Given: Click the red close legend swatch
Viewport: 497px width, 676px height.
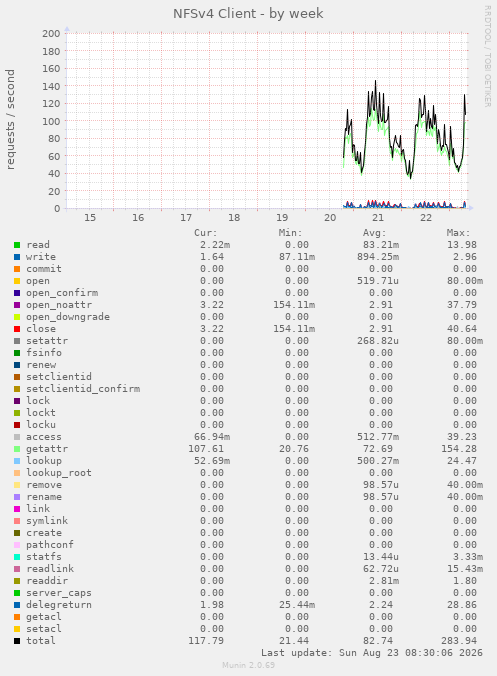Looking at the screenshot, I should point(17,329).
